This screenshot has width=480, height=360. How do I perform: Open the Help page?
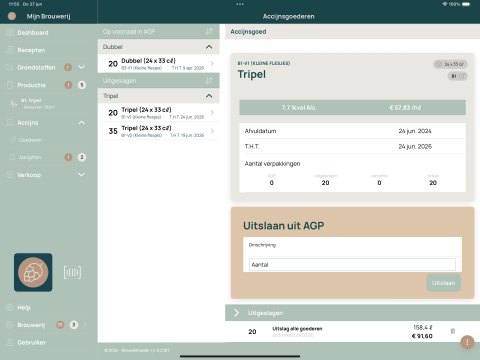coord(24,308)
